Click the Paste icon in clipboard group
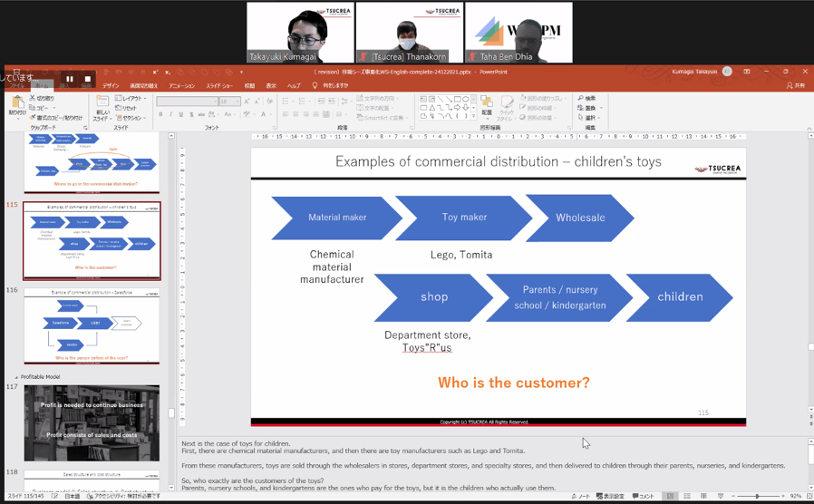This screenshot has width=814, height=504. pyautogui.click(x=15, y=103)
